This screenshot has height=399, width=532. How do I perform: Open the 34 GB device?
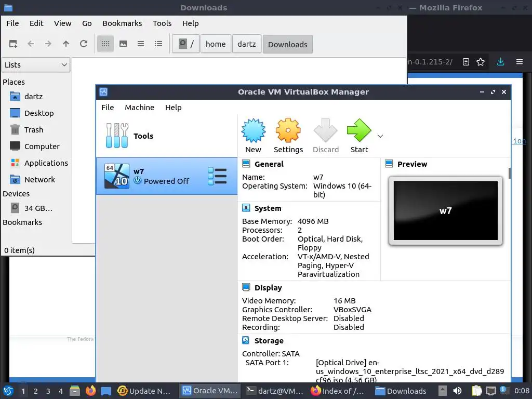tap(32, 208)
